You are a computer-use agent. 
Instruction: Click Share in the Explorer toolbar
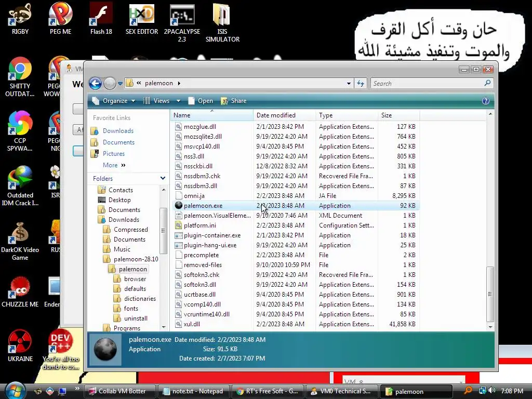[234, 101]
